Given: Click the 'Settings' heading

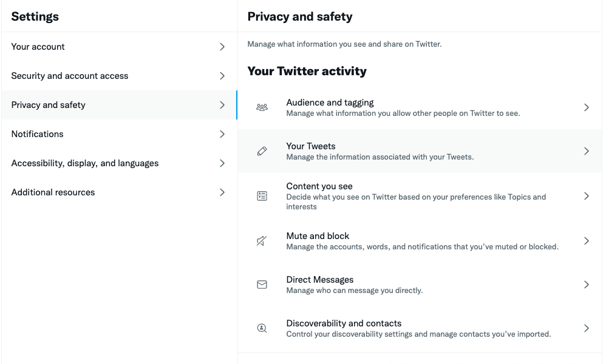Looking at the screenshot, I should coord(35,16).
